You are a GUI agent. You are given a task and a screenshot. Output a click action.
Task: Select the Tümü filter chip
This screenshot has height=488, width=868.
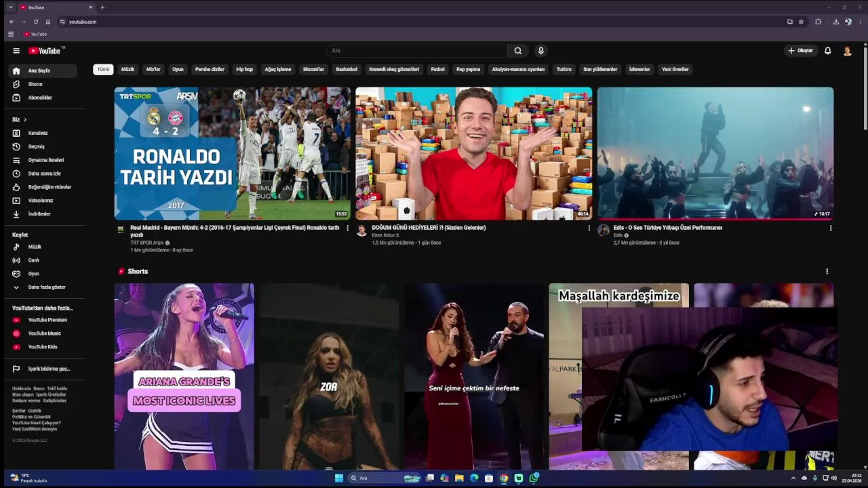click(103, 69)
